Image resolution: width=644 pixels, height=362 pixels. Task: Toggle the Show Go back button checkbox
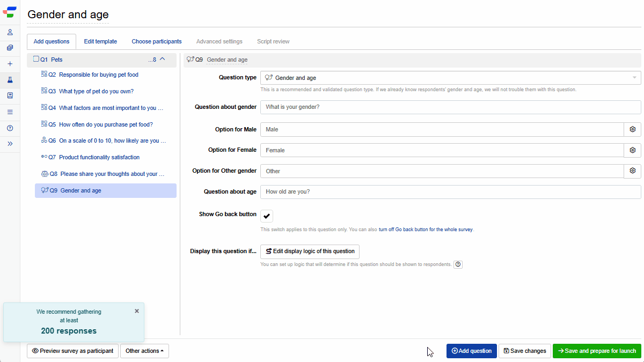tap(267, 216)
